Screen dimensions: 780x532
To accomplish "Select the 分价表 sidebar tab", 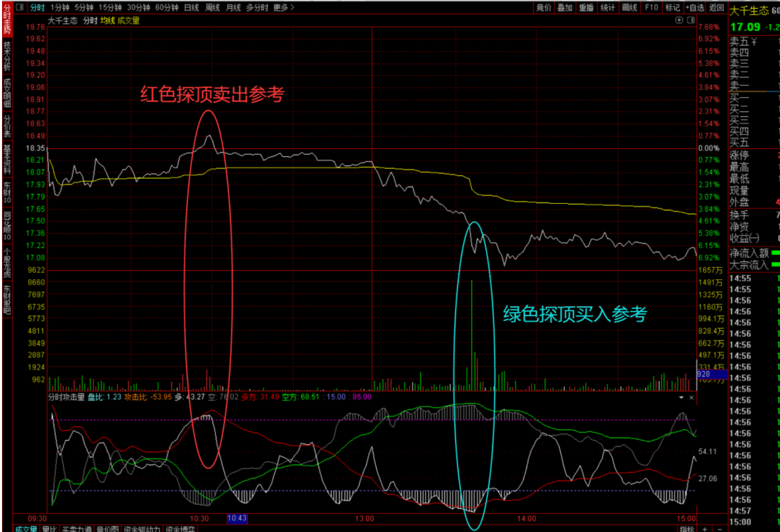I will [x=7, y=126].
